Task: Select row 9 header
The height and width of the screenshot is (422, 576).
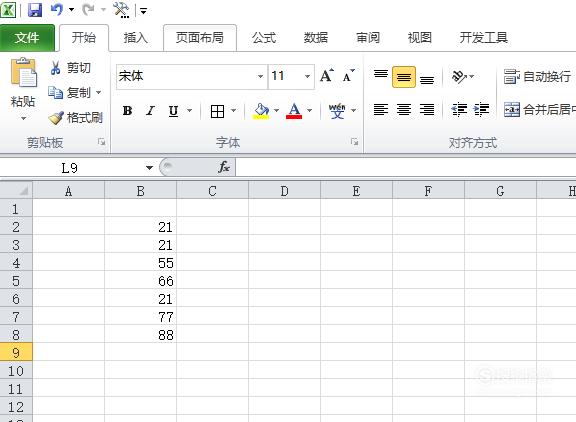Action: tap(16, 353)
